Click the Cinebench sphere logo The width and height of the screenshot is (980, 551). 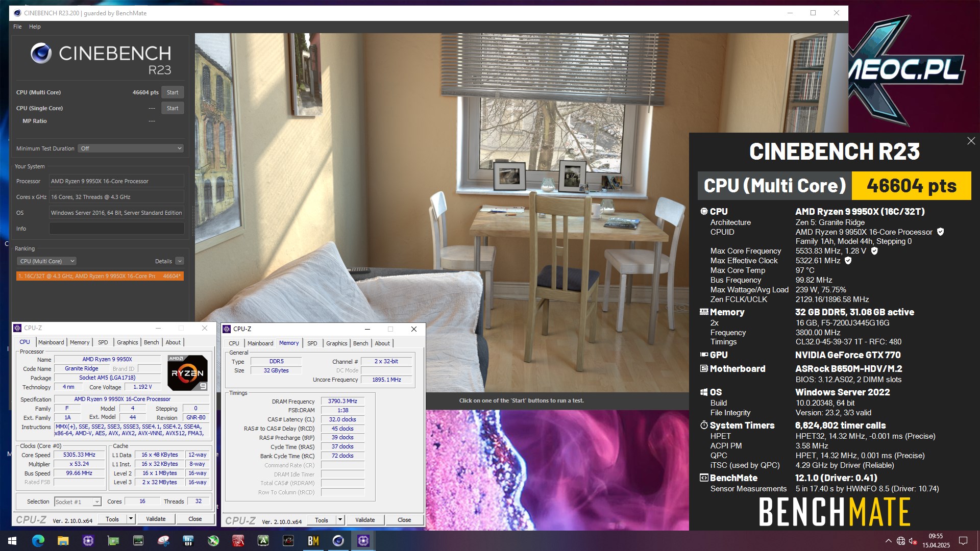tap(41, 53)
